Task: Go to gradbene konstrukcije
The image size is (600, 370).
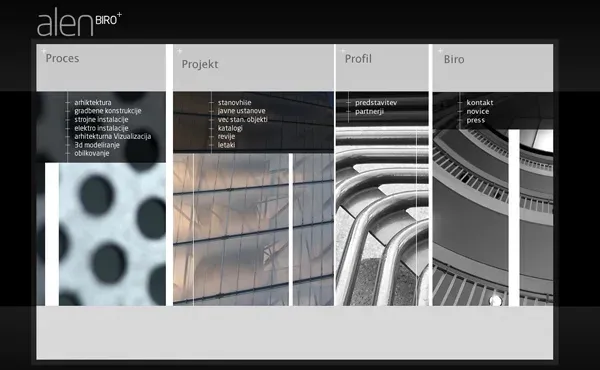Action: coord(108,111)
